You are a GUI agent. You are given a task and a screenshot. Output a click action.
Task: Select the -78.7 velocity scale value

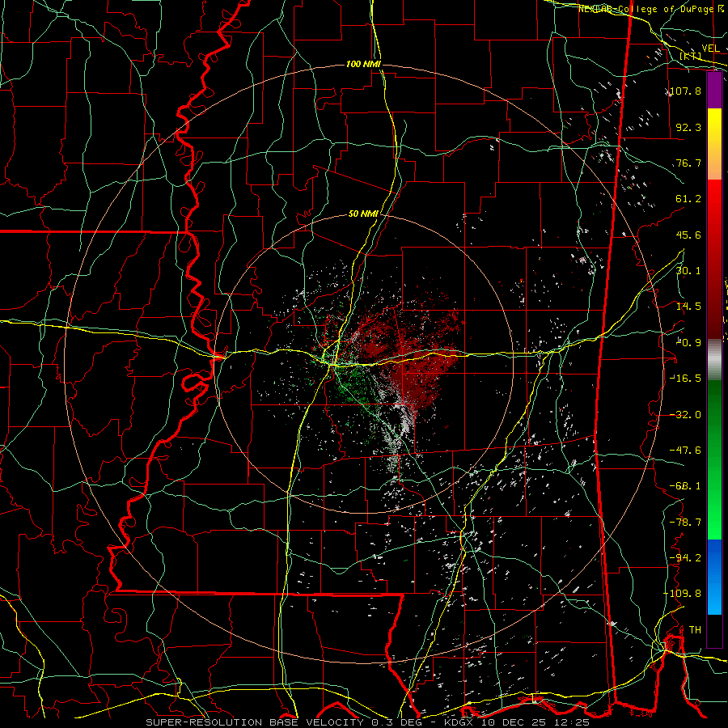(686, 523)
